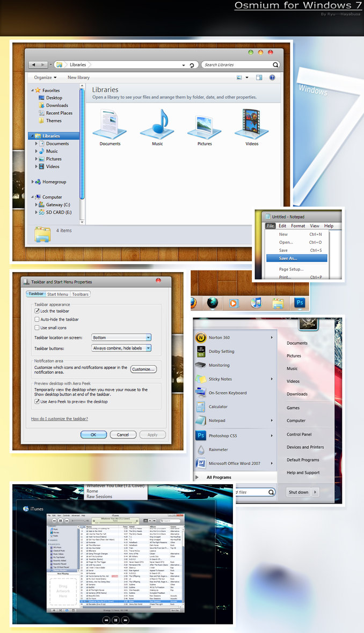Uncheck Lock the taskbar checkbox

click(x=37, y=311)
